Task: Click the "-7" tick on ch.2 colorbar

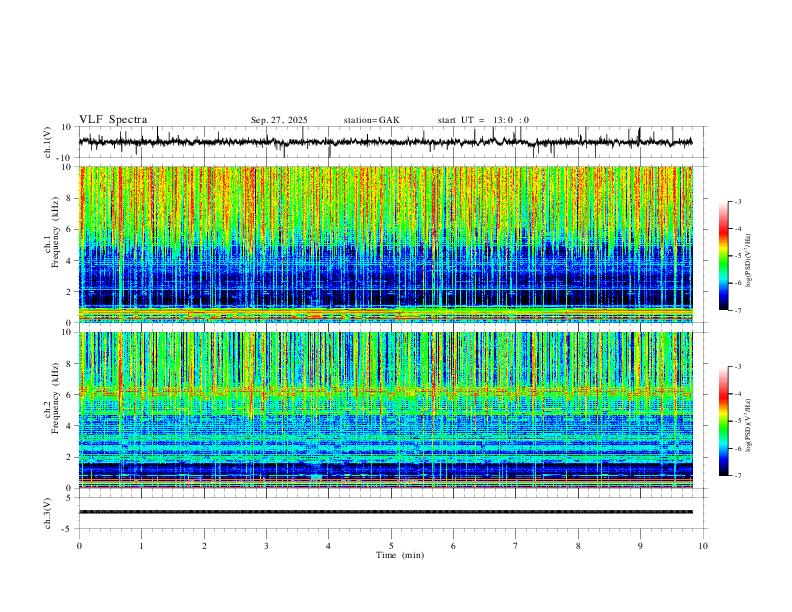Action: click(x=737, y=476)
